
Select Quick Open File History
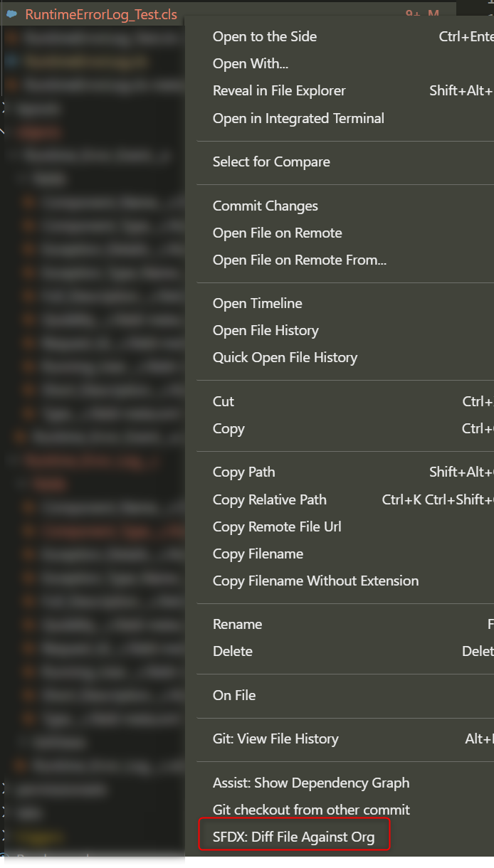pos(283,357)
